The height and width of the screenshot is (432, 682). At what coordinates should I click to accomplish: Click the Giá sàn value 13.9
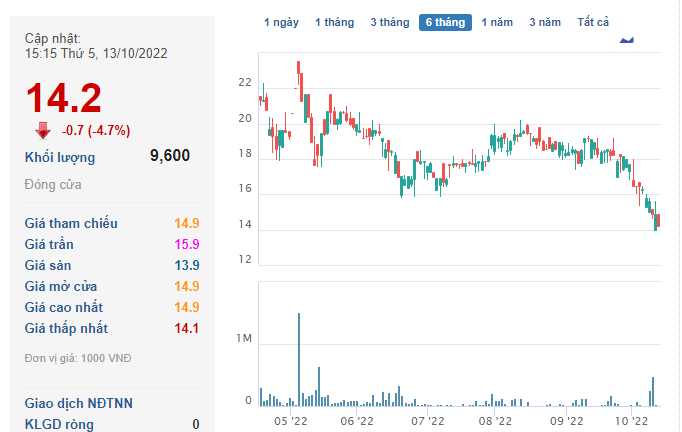click(187, 265)
